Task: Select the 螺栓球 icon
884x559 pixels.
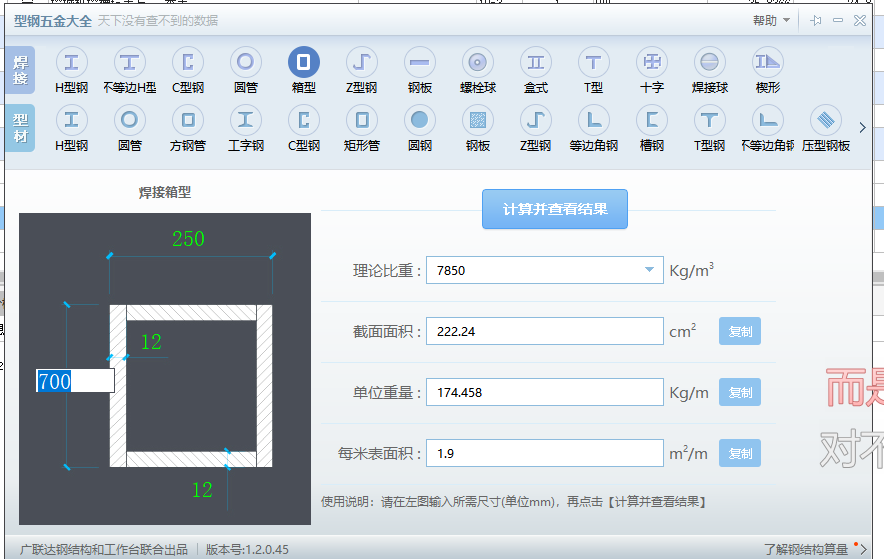Action: [478, 63]
